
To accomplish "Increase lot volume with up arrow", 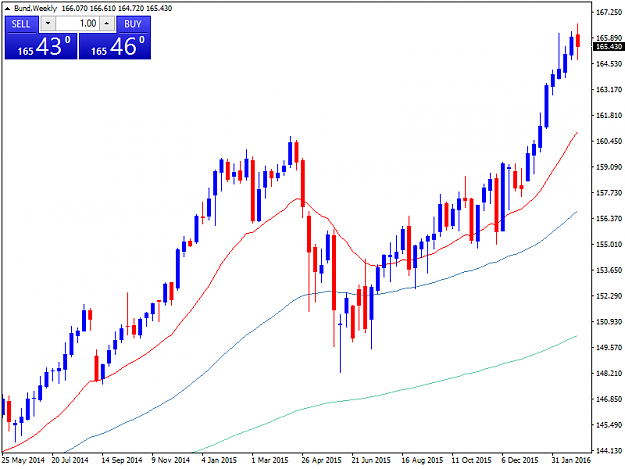I will [x=106, y=24].
